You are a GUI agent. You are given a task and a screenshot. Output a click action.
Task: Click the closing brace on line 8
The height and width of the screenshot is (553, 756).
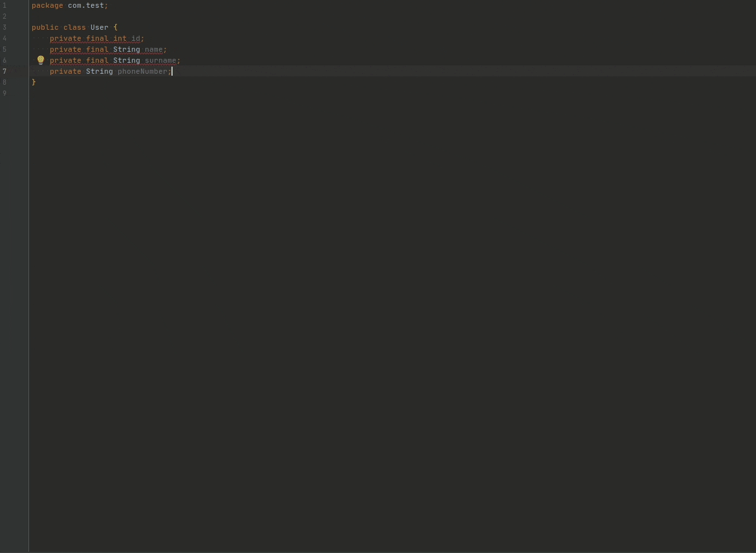(x=34, y=82)
